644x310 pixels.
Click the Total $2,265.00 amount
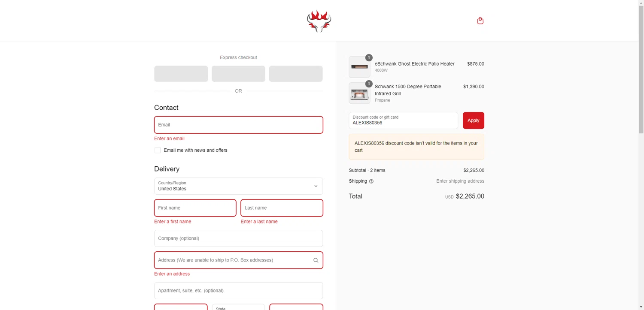point(470,196)
